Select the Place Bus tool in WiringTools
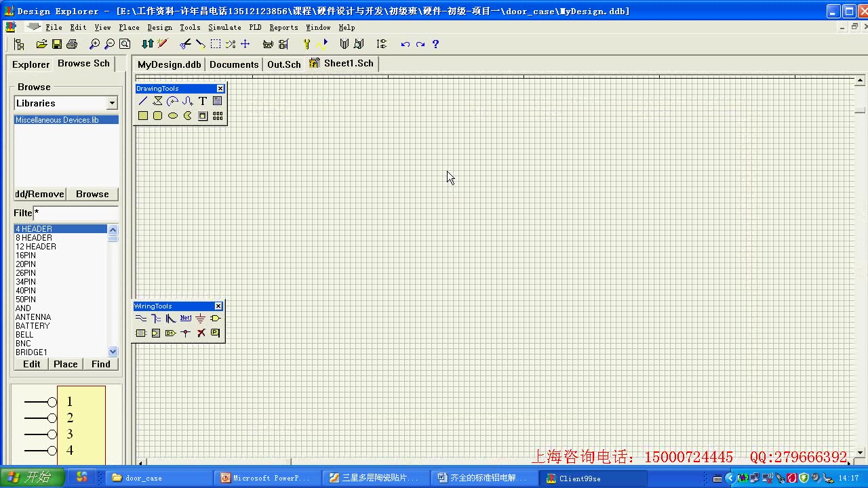This screenshot has width=868, height=488. click(x=156, y=318)
